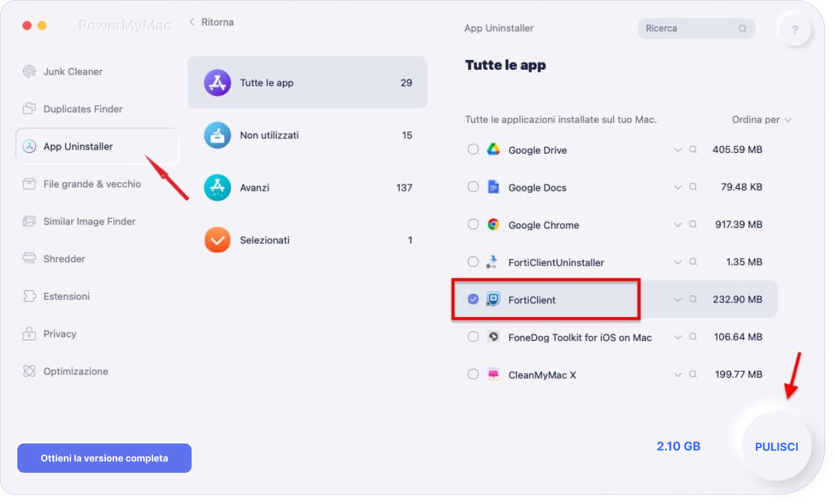Click the Optimizazione sidebar icon

click(29, 371)
